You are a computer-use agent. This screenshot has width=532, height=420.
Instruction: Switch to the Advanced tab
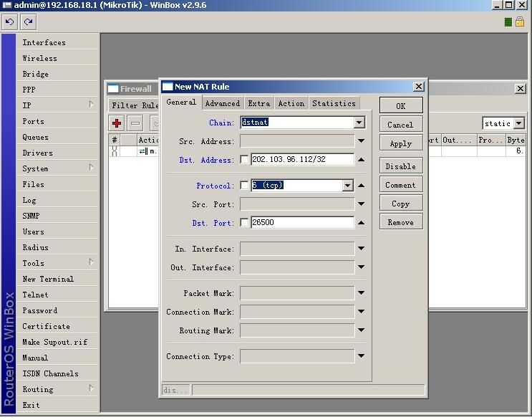pos(223,103)
